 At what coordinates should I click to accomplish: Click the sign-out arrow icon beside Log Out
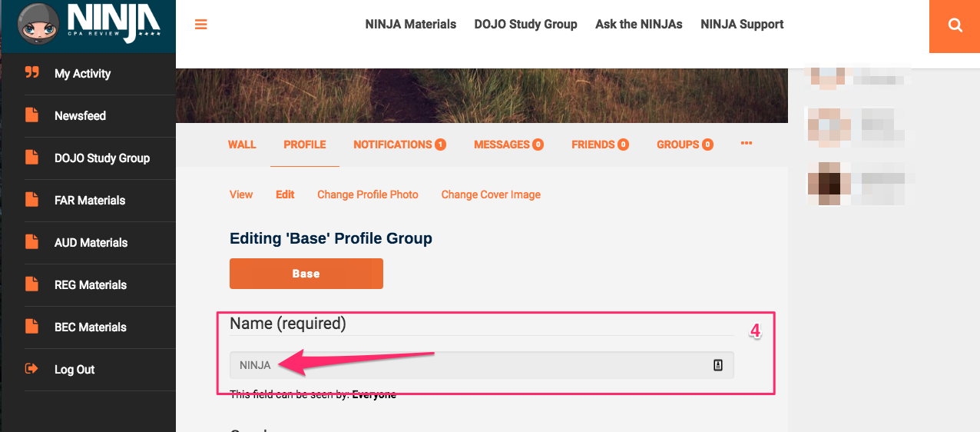pos(31,369)
